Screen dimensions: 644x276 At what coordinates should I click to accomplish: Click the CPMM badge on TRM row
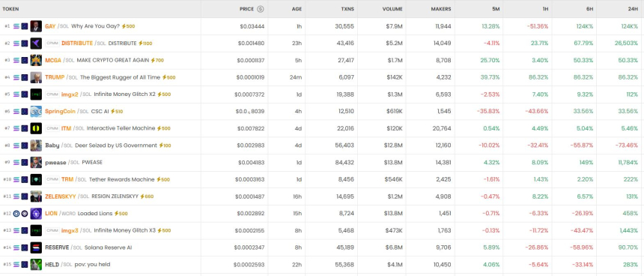pos(52,180)
